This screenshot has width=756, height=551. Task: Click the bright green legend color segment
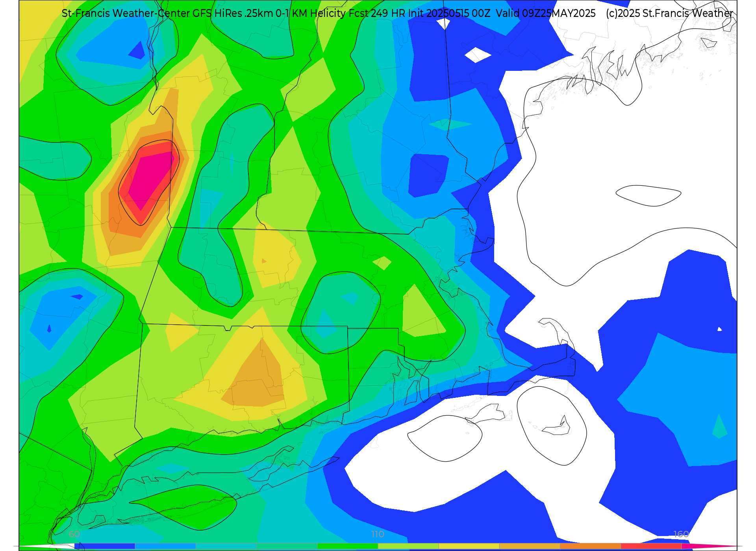348,546
